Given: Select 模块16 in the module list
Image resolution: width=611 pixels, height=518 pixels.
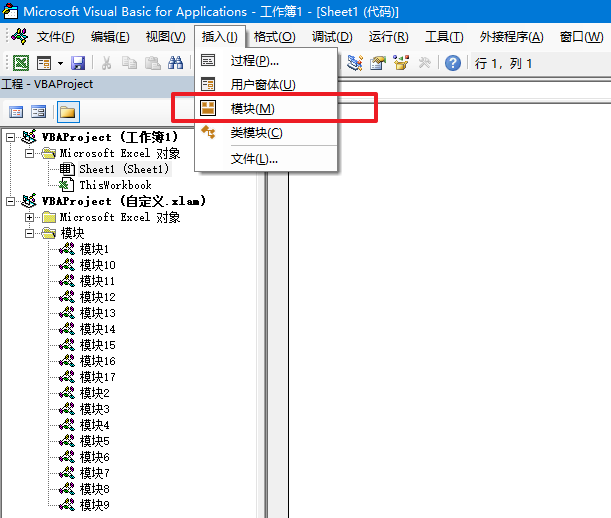Looking at the screenshot, I should click(98, 361).
